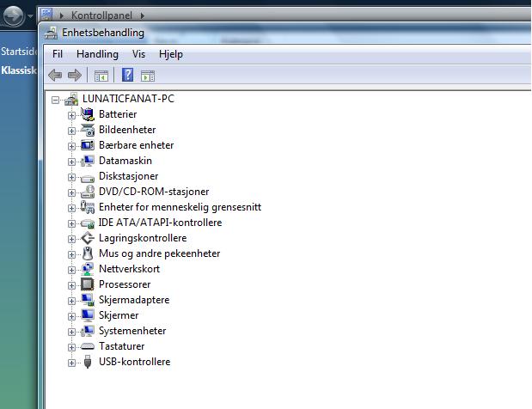532x409 pixels.
Task: Select the Tastaturer label
Action: tap(121, 346)
